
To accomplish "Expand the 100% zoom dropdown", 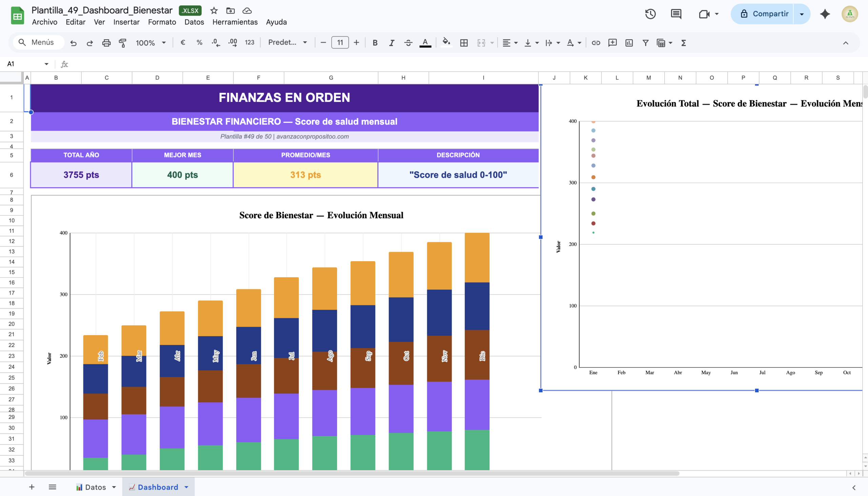I will pyautogui.click(x=151, y=43).
